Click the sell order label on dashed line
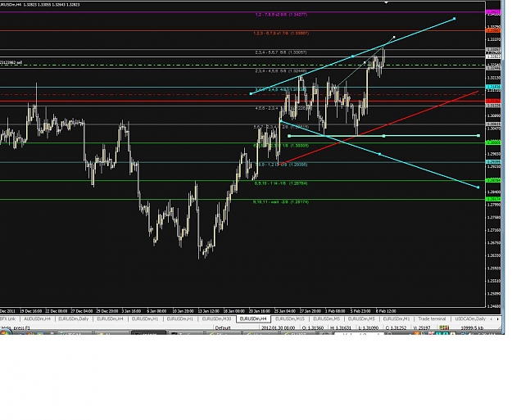 (x=11, y=62)
